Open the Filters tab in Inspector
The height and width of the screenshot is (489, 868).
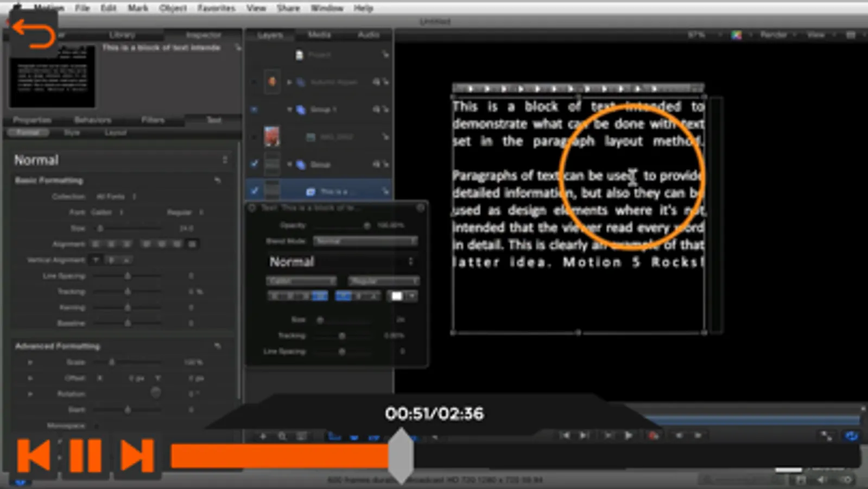tap(153, 120)
